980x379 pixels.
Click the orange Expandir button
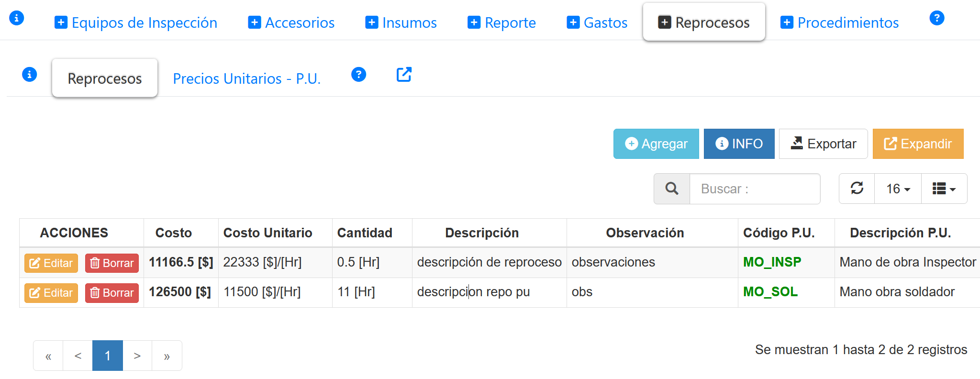coord(918,144)
